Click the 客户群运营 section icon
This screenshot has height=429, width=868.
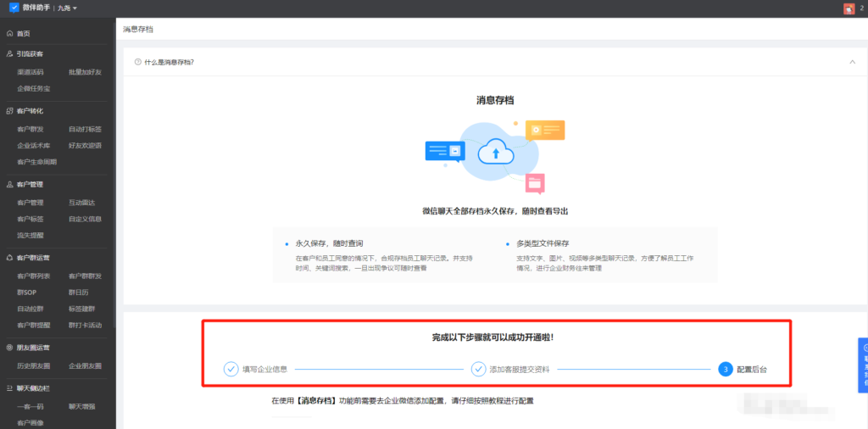9,258
